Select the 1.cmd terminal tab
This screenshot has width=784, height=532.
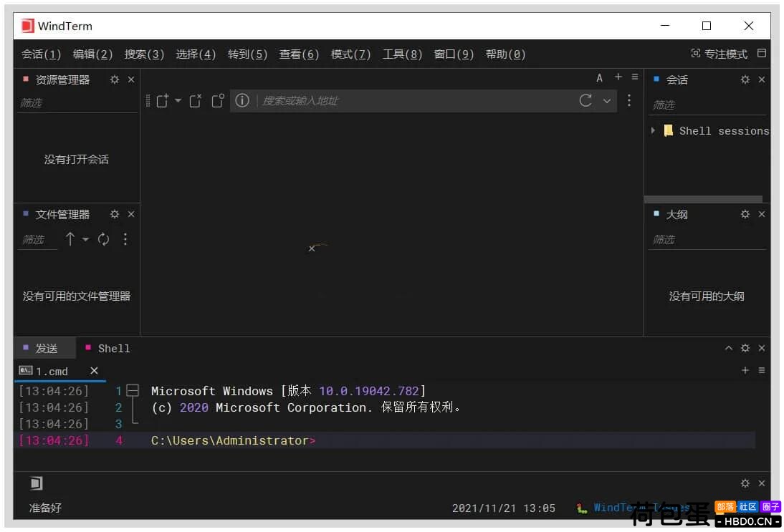click(x=51, y=371)
